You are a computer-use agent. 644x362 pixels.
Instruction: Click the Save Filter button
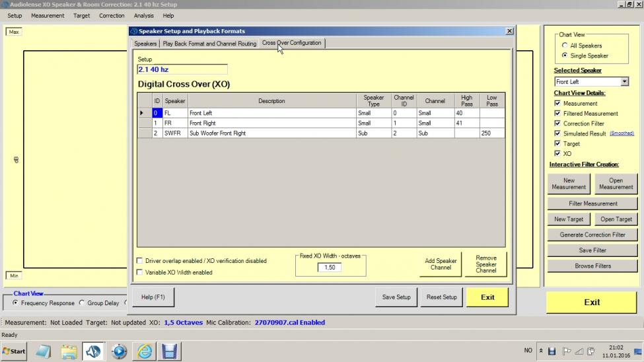[x=592, y=250]
